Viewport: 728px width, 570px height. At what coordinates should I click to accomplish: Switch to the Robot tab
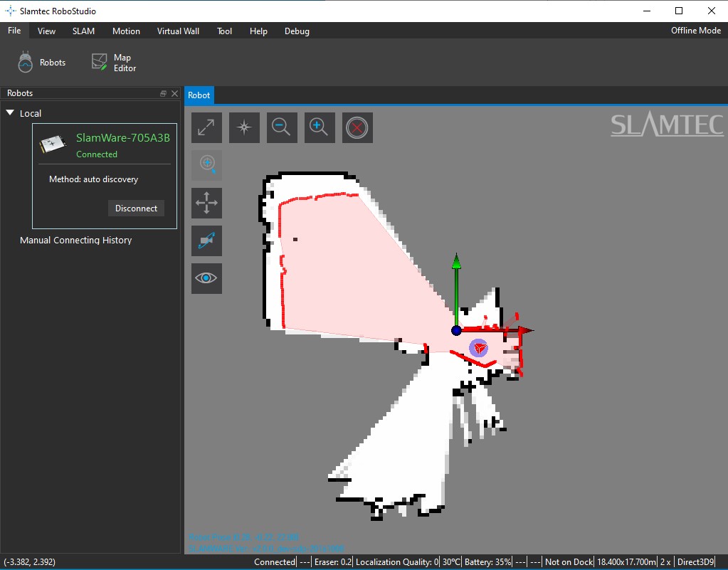click(199, 95)
